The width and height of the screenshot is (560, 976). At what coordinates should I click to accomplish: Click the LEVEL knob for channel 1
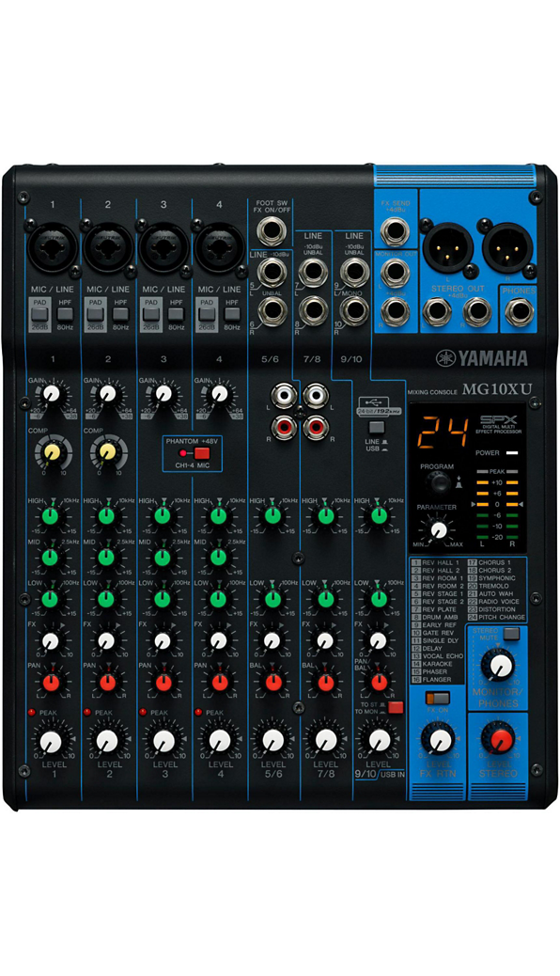53,741
